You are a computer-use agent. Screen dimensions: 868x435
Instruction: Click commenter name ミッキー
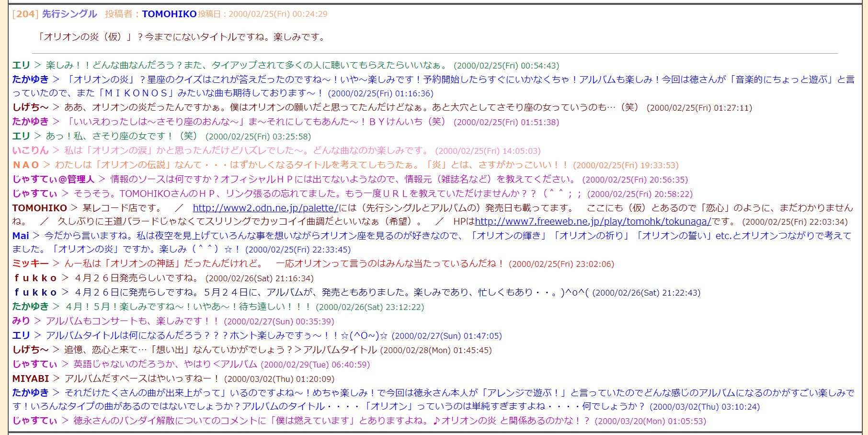coord(31,263)
